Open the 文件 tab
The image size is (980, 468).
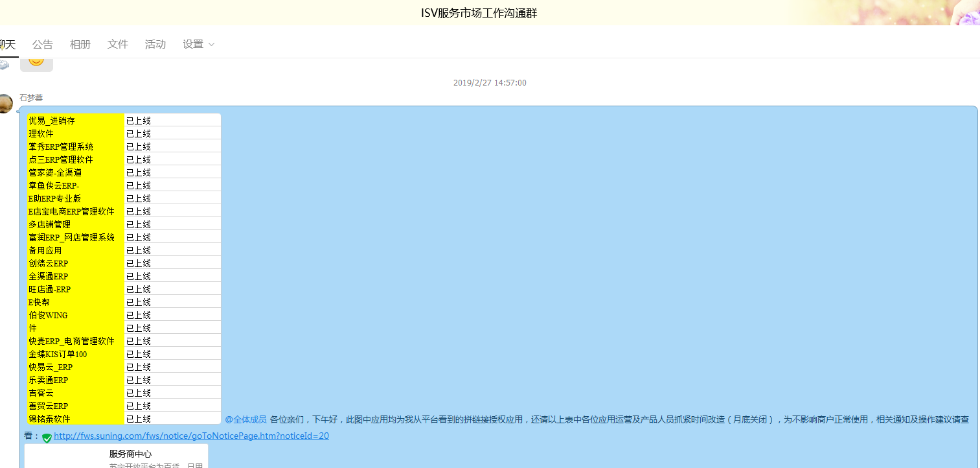[118, 44]
